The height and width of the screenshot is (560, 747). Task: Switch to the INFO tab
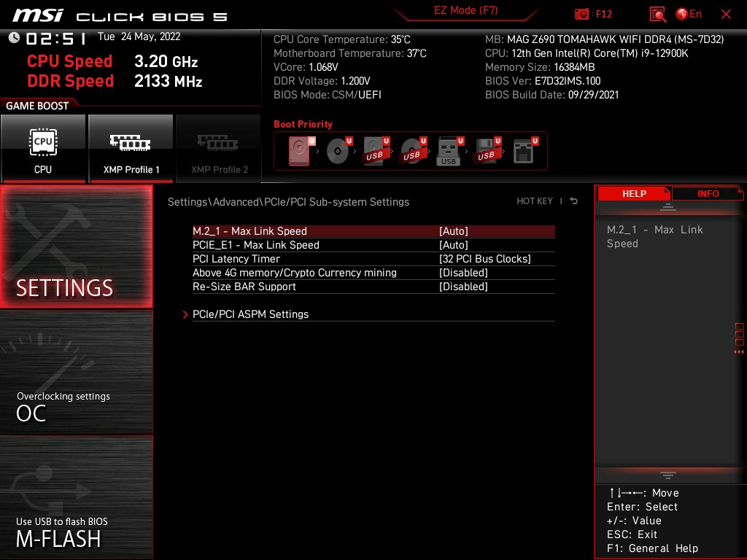point(708,193)
